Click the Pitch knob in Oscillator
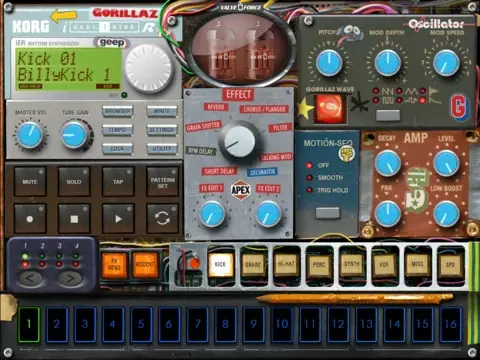The height and width of the screenshot is (360, 480). 329,63
